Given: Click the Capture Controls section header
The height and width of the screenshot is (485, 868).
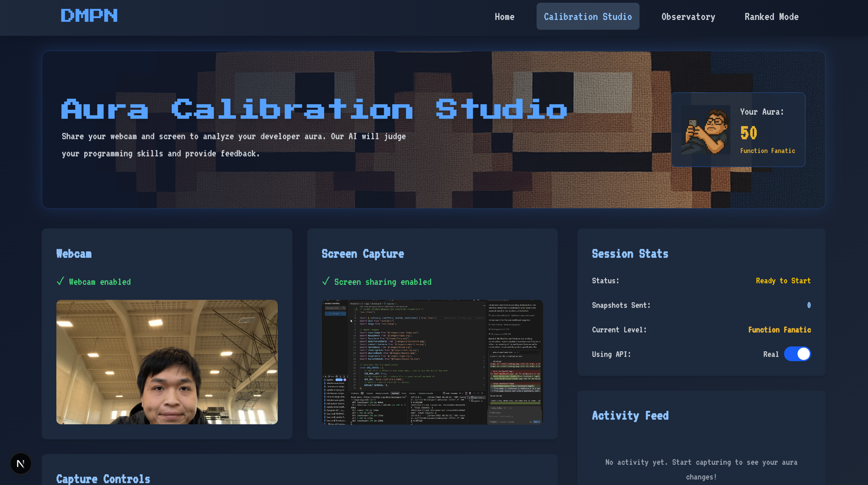Looking at the screenshot, I should click(x=103, y=479).
